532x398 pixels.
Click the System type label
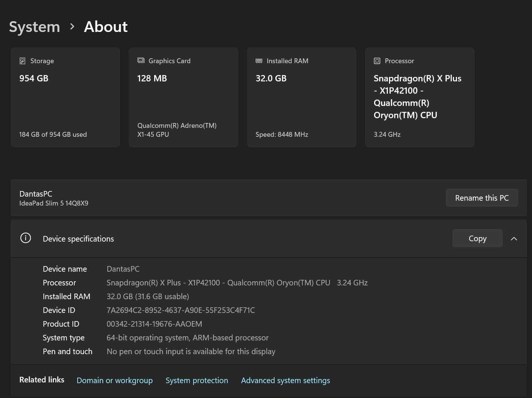point(64,338)
